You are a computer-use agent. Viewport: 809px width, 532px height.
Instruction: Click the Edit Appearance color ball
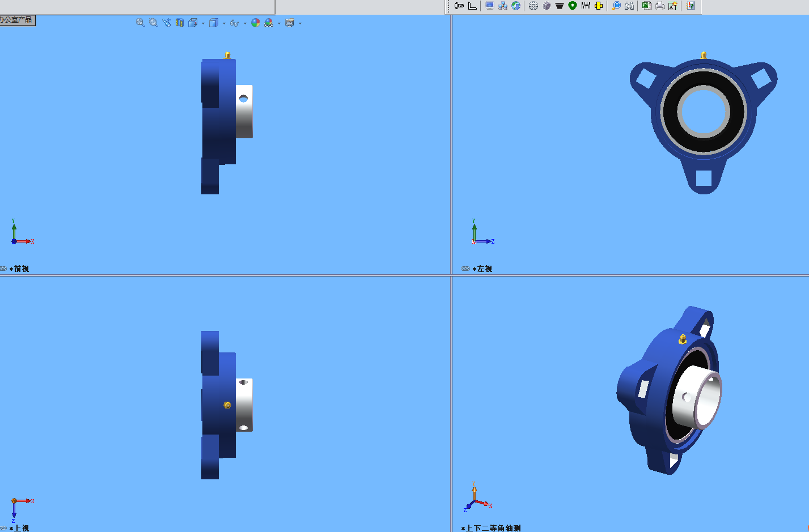point(256,23)
